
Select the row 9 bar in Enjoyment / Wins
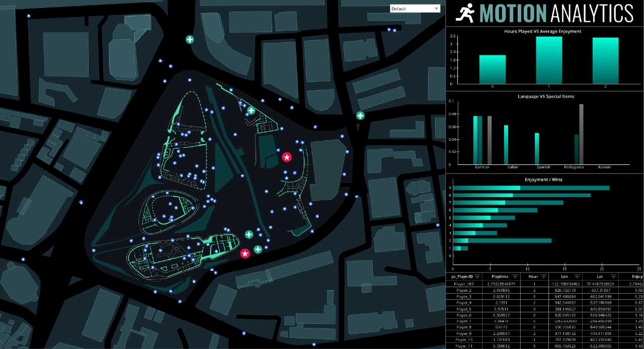(x=531, y=188)
